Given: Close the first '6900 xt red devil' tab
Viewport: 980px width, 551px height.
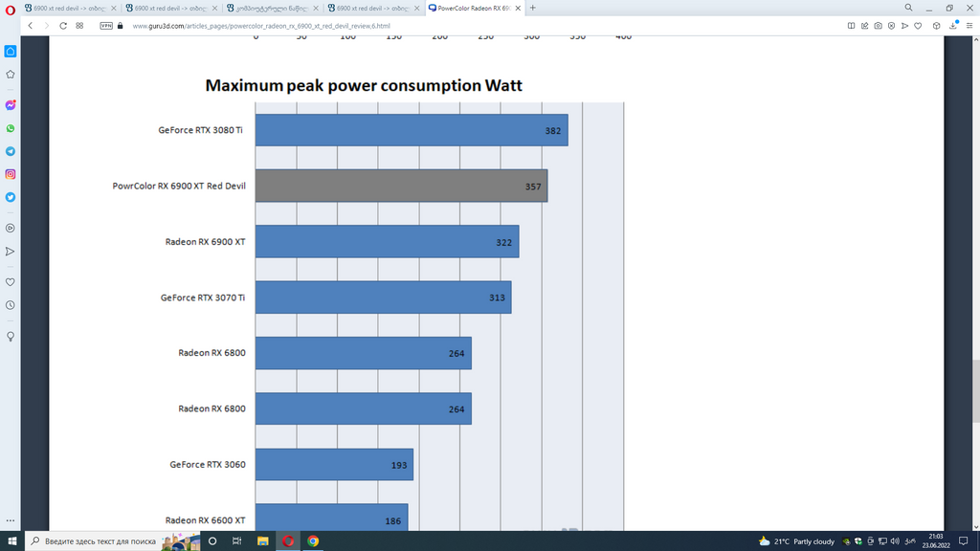Looking at the screenshot, I should (x=113, y=8).
